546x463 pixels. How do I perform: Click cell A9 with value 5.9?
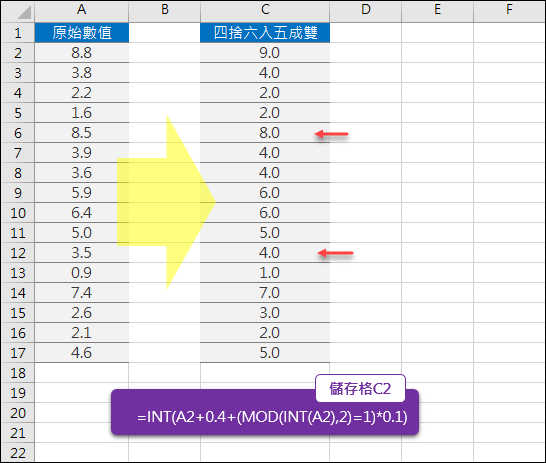tap(82, 193)
